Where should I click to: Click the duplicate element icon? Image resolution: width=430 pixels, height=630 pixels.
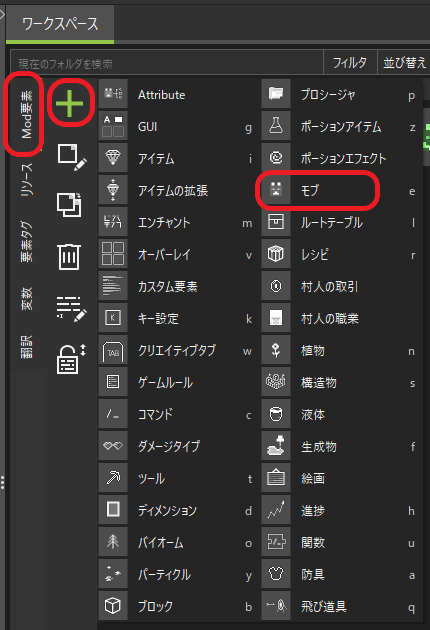(x=69, y=205)
